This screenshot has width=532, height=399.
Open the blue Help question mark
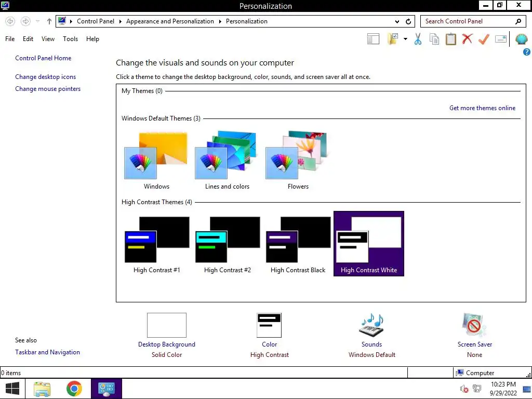click(x=527, y=52)
